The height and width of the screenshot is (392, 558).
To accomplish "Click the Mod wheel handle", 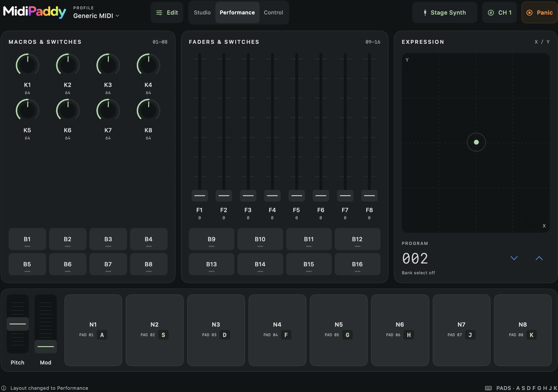I will pyautogui.click(x=46, y=347).
